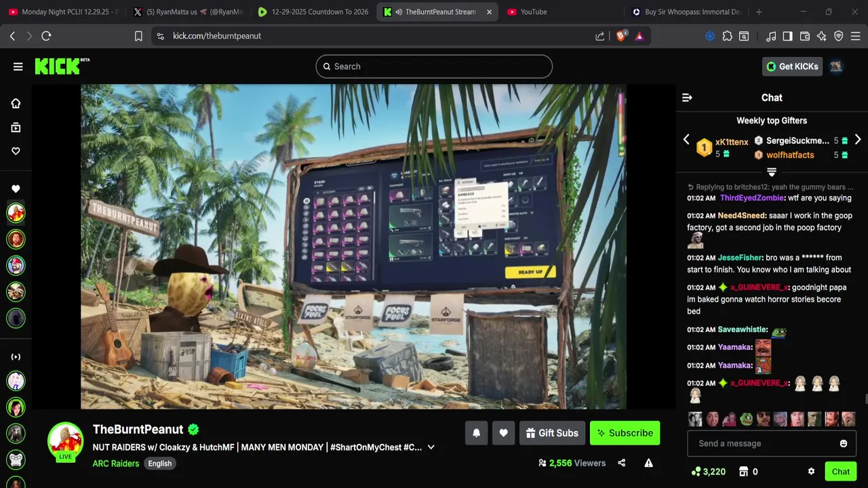Collapse Weekly top Gifters section
The height and width of the screenshot is (488, 868).
(772, 173)
